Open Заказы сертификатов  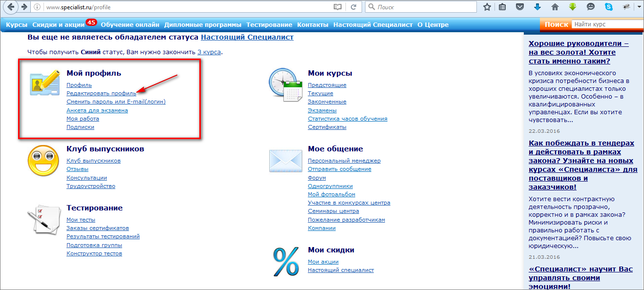click(x=98, y=228)
